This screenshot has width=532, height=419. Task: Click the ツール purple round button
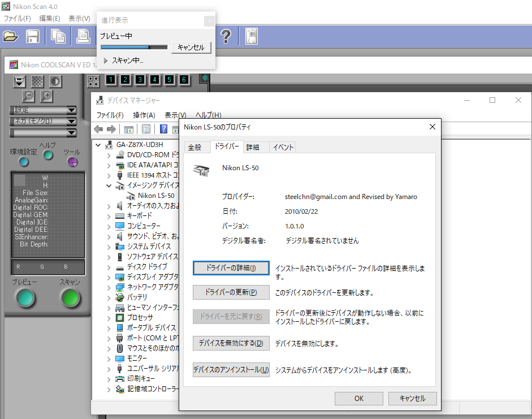click(72, 162)
